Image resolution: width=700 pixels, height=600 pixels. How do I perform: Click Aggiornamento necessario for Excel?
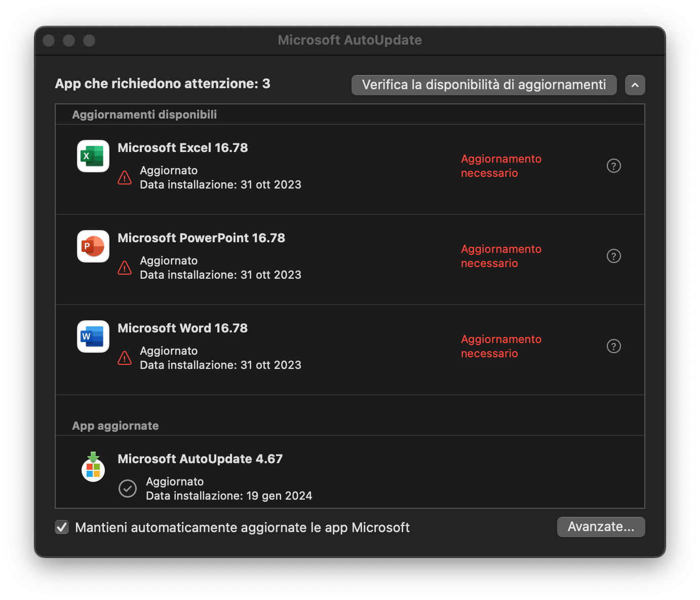501,166
